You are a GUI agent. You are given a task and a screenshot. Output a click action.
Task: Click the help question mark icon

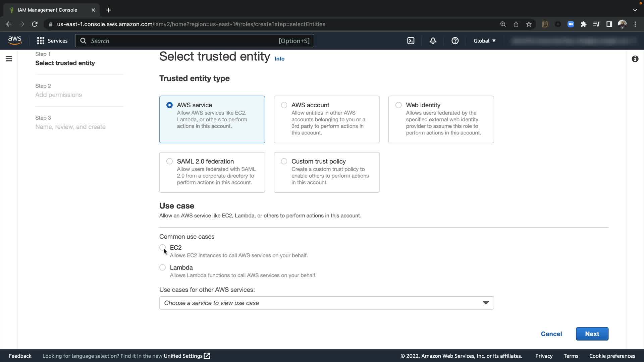(x=455, y=41)
